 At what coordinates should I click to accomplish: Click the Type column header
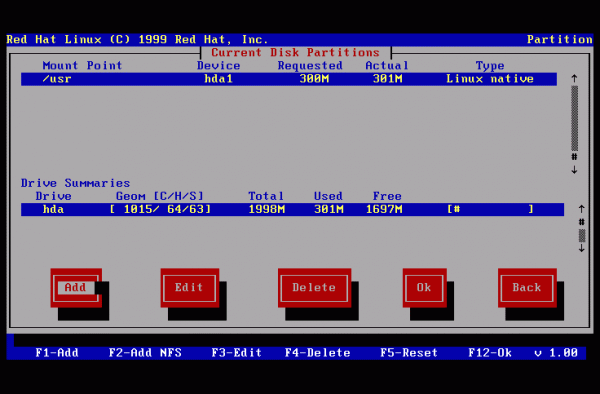point(490,66)
